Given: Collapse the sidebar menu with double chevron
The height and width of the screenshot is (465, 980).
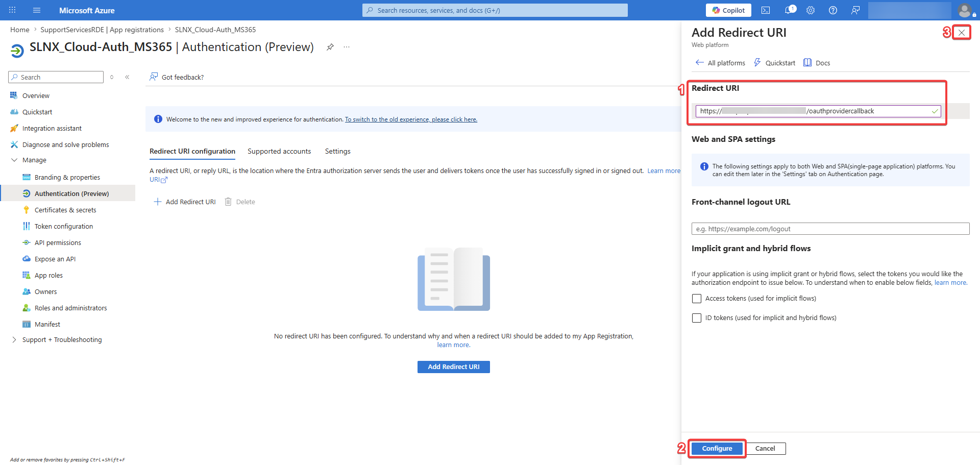Looking at the screenshot, I should (x=127, y=77).
